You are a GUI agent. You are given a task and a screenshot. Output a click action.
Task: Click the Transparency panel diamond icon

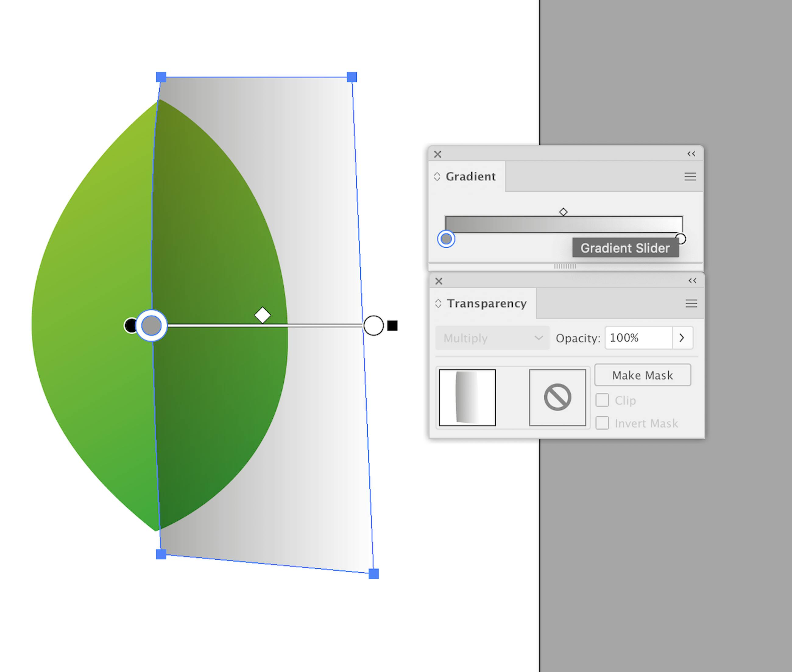[438, 303]
